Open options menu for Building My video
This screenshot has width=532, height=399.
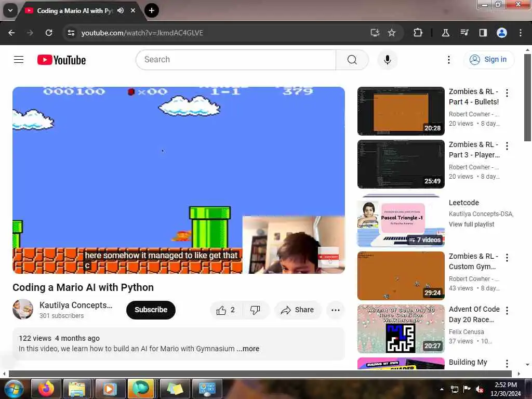click(x=507, y=363)
